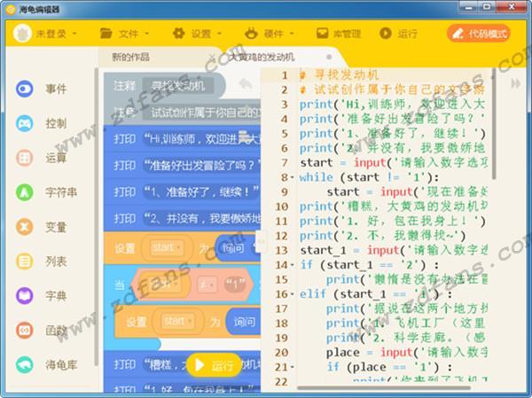Open the 设置 menu

[x=207, y=34]
